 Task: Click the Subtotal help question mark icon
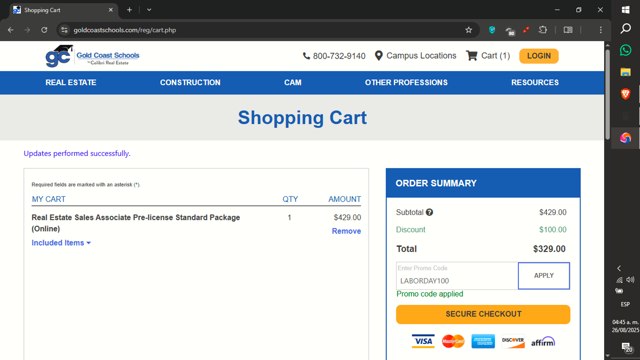pyautogui.click(x=429, y=212)
